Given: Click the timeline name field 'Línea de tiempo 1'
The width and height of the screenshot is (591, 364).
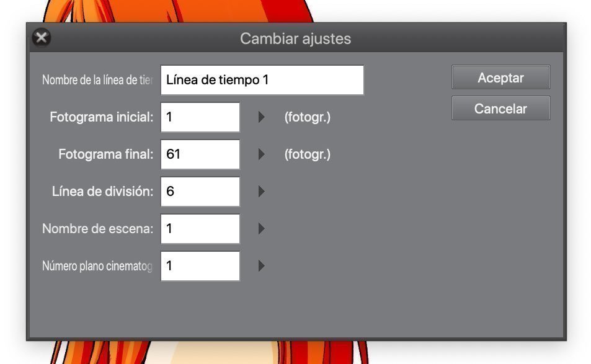Looking at the screenshot, I should click(262, 80).
